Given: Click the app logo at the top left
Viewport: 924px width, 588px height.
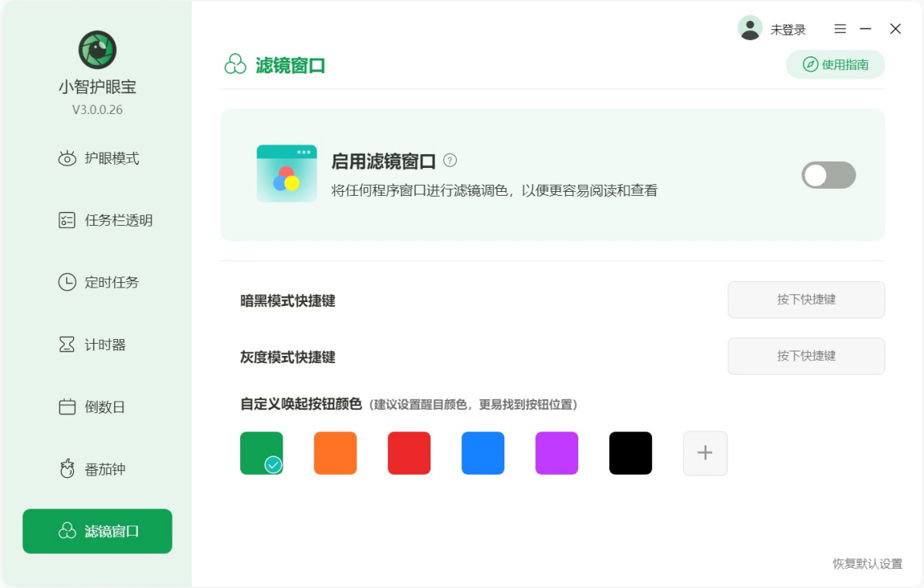Looking at the screenshot, I should coord(96,49).
